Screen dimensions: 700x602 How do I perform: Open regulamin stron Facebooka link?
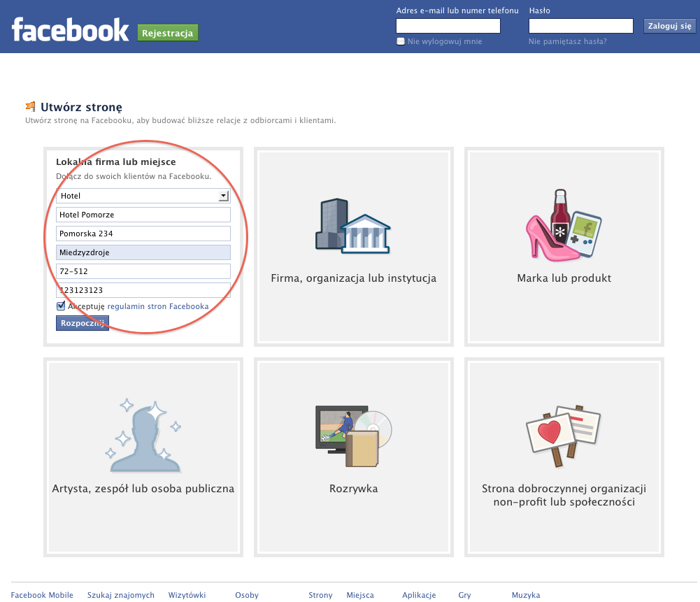click(158, 306)
